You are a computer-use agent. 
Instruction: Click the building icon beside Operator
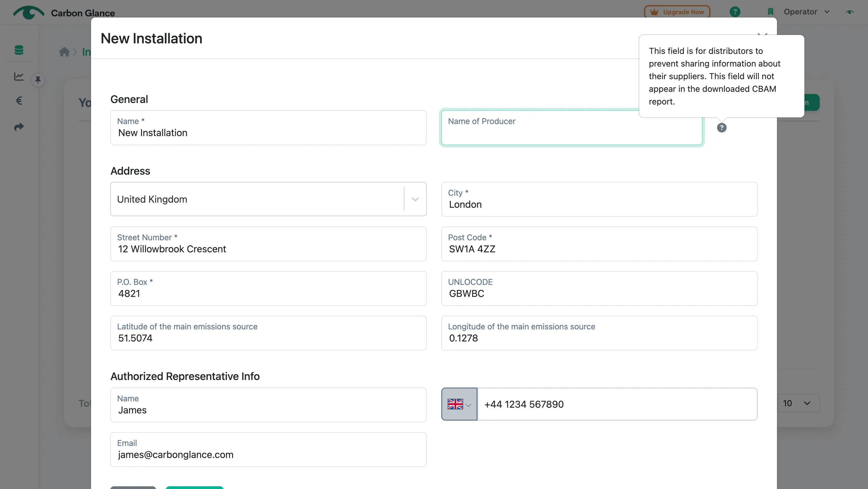pyautogui.click(x=770, y=12)
